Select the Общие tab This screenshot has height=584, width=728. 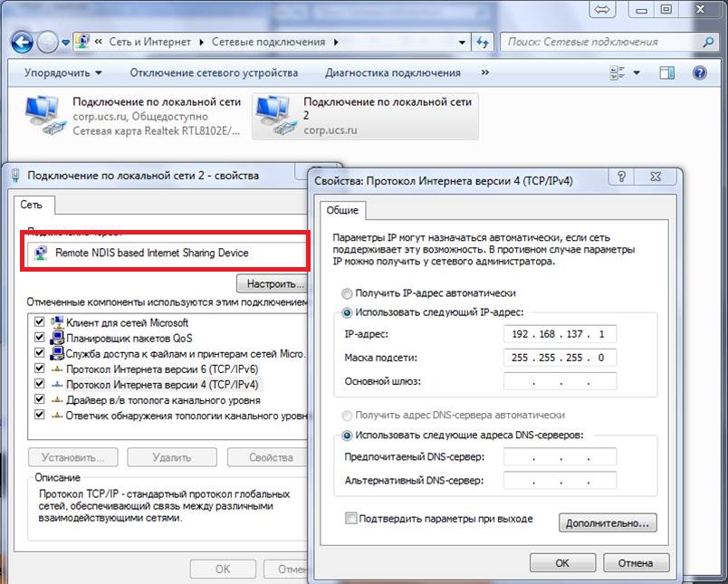tap(342, 210)
